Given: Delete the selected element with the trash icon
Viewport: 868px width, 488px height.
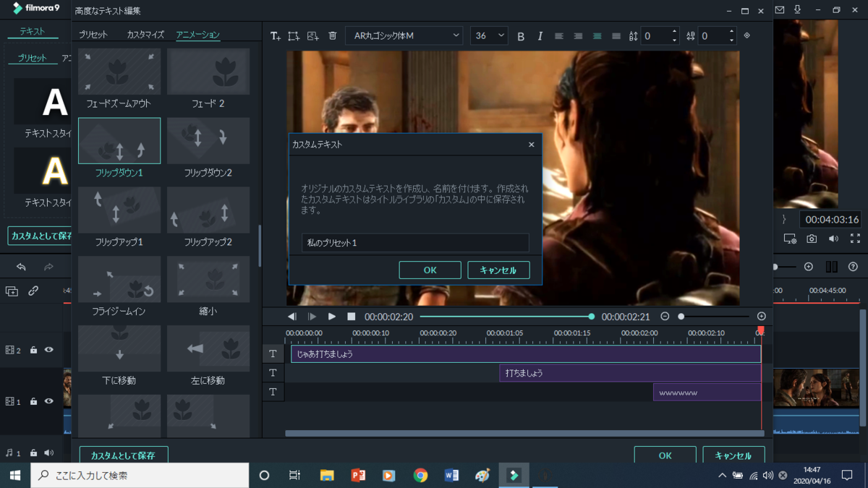Looking at the screenshot, I should [x=333, y=36].
